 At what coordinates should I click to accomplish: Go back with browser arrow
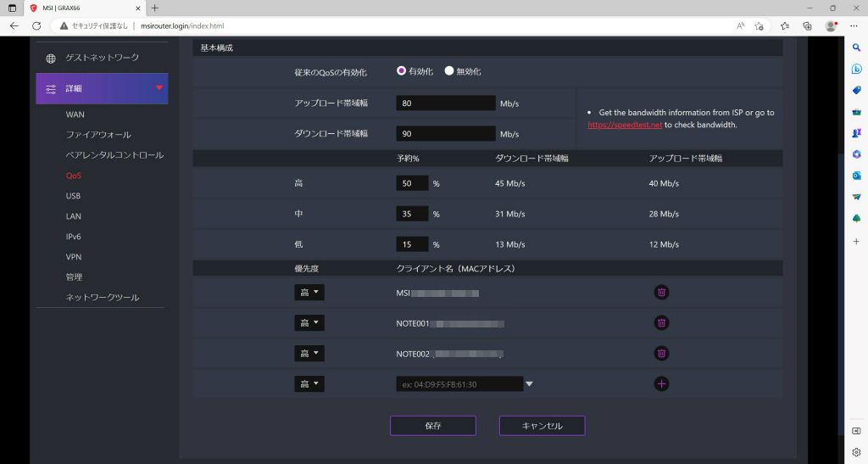[x=14, y=26]
